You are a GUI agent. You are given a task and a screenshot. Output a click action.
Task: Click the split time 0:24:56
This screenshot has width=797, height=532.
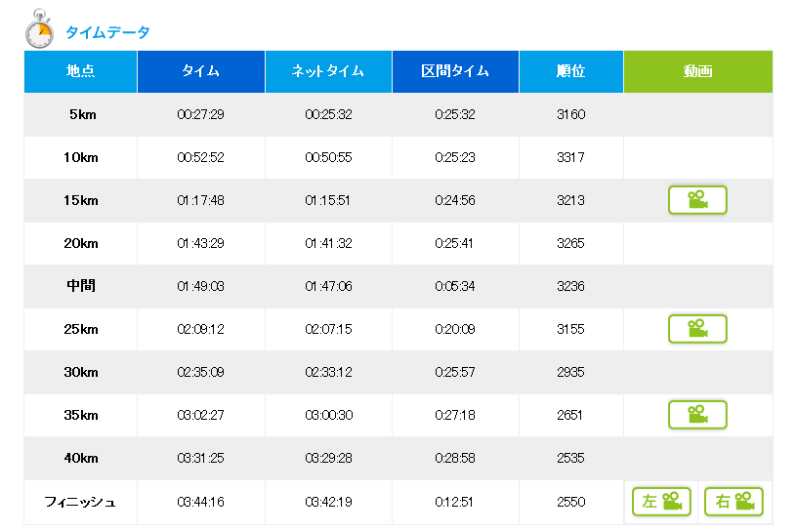455,200
